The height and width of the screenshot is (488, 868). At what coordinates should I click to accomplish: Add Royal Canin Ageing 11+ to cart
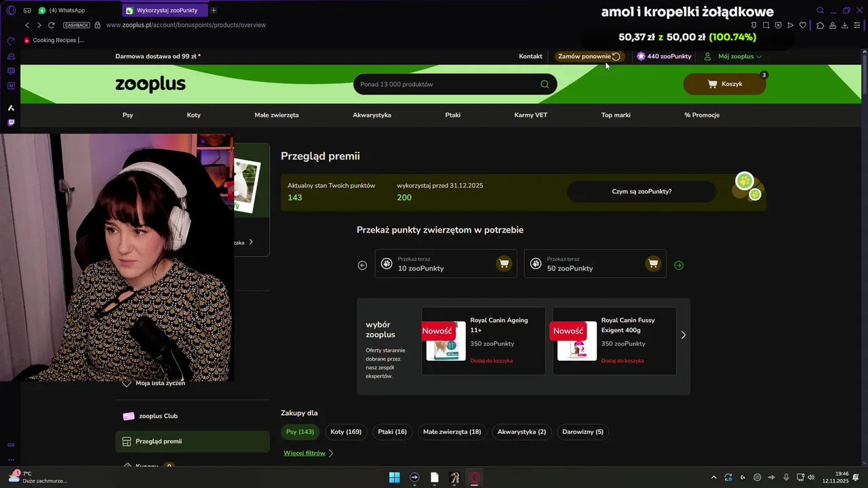pos(491,361)
